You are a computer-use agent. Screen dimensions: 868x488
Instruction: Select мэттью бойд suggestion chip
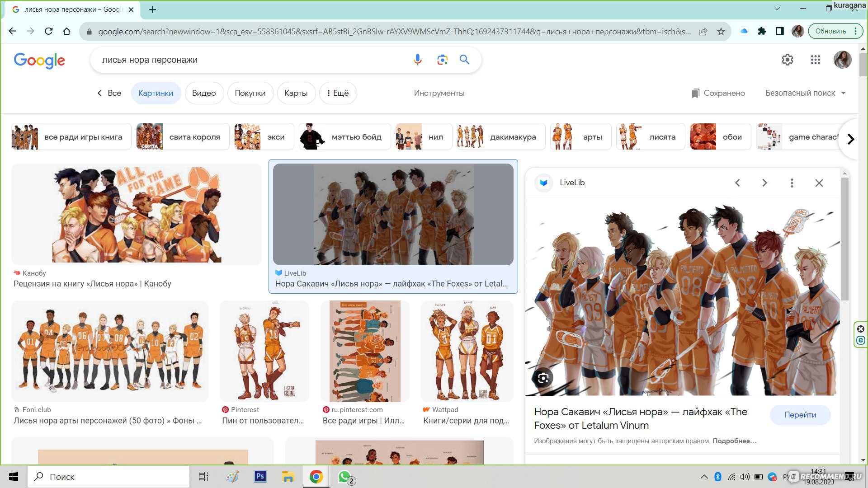tap(344, 136)
